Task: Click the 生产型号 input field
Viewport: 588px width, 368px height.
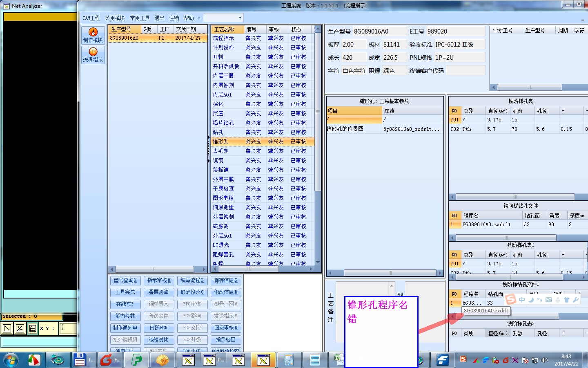Action: (380, 31)
